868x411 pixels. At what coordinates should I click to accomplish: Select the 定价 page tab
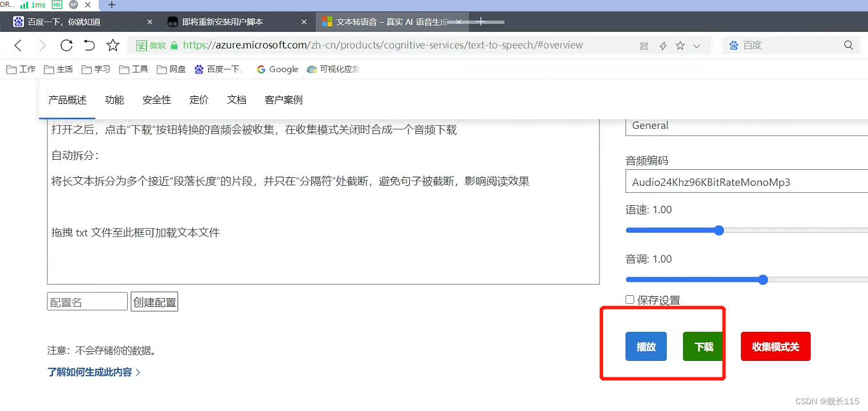[199, 100]
